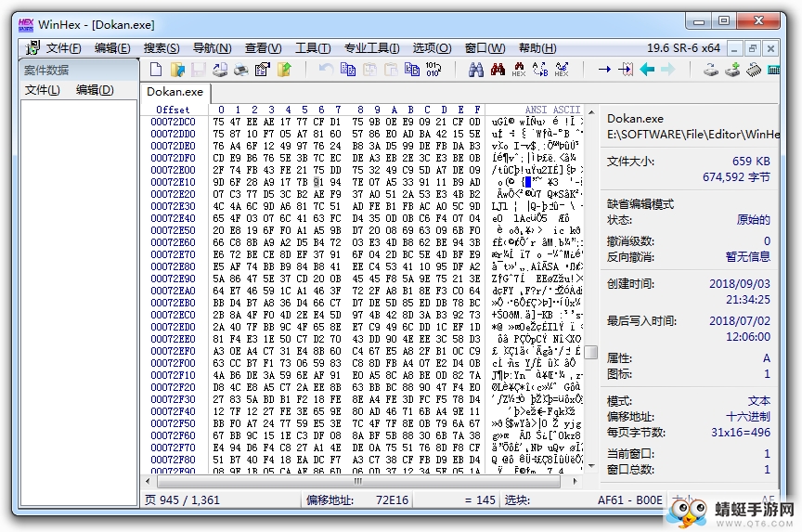Click the ANSI ASCII column header
The height and width of the screenshot is (532, 802).
point(552,110)
